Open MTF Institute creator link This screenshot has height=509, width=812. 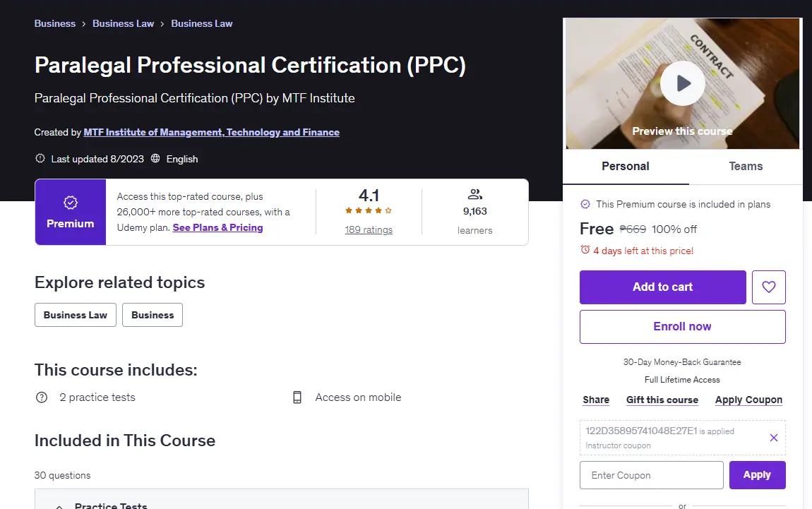[x=211, y=132]
